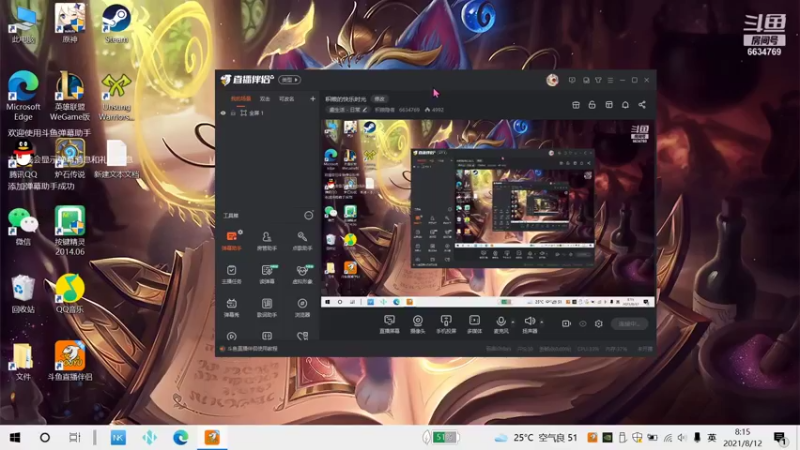Toggle preview eye icon near settings gear
This screenshot has width=800, height=450.
click(x=583, y=323)
